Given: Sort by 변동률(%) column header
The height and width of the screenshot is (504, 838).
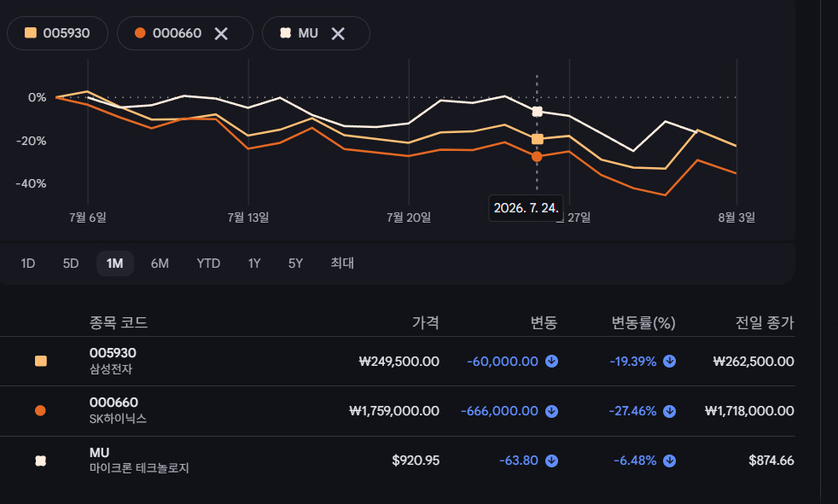Looking at the screenshot, I should (x=643, y=322).
